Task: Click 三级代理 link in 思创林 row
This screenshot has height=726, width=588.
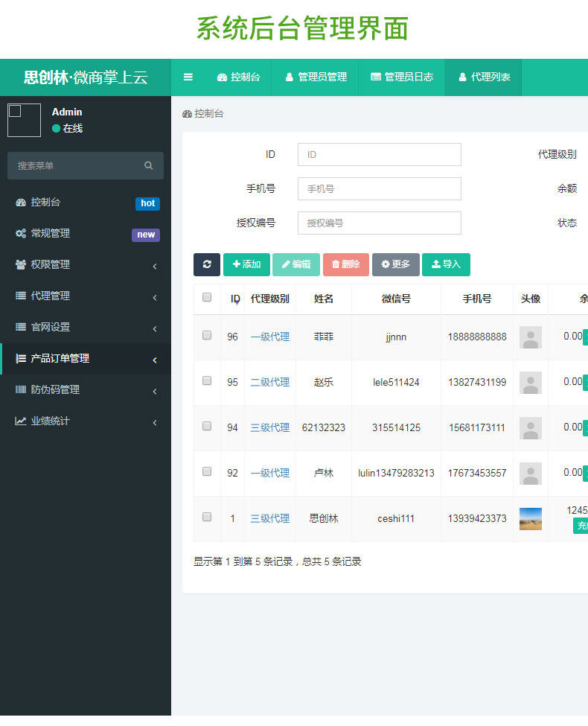Action: click(270, 518)
